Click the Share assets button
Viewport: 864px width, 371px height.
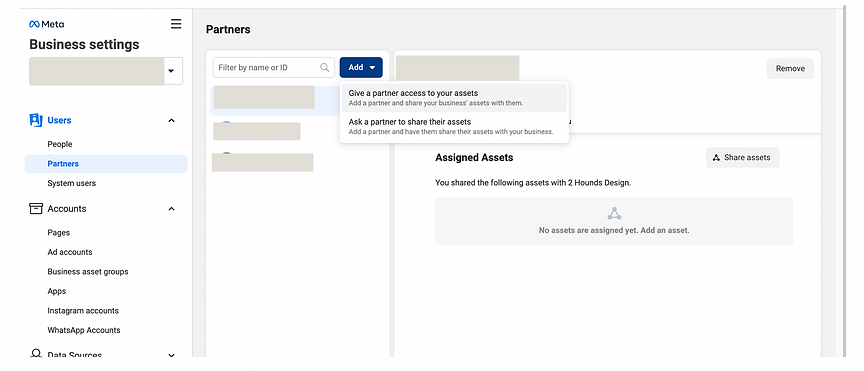pos(742,158)
